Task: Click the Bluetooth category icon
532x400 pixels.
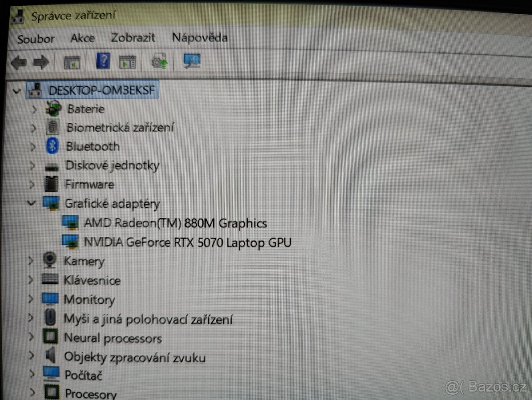Action: 53,146
